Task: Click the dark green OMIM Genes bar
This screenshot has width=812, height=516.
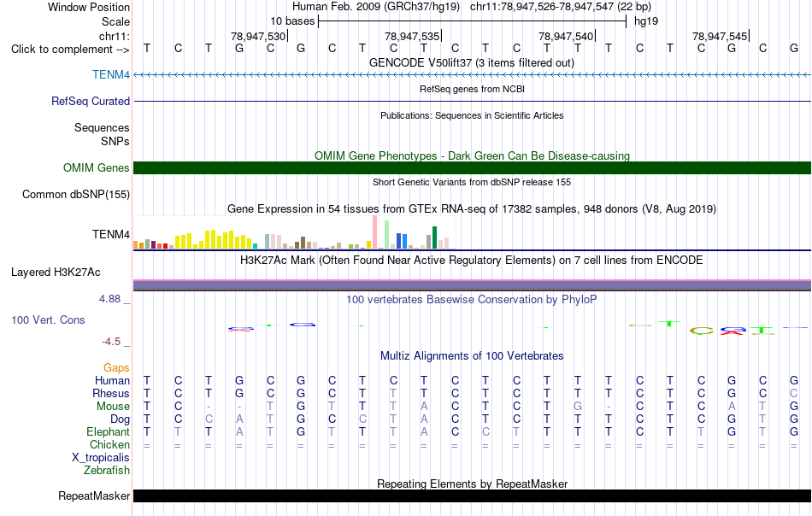Action: click(473, 167)
